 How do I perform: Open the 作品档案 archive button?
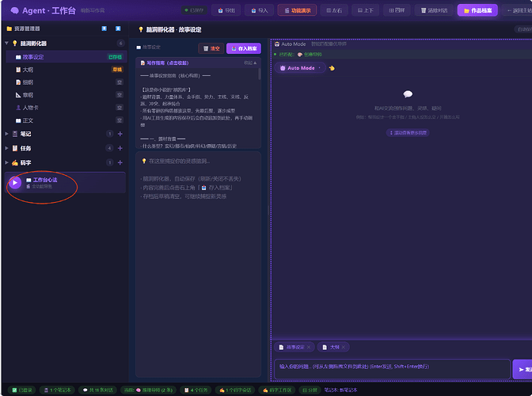point(477,10)
